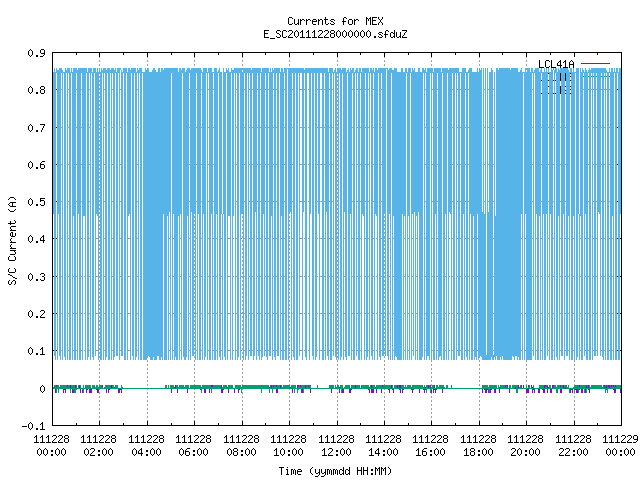Viewport: 640px width, 480px height.
Task: Click the 0.5 y-axis tick label
Action: (36, 202)
